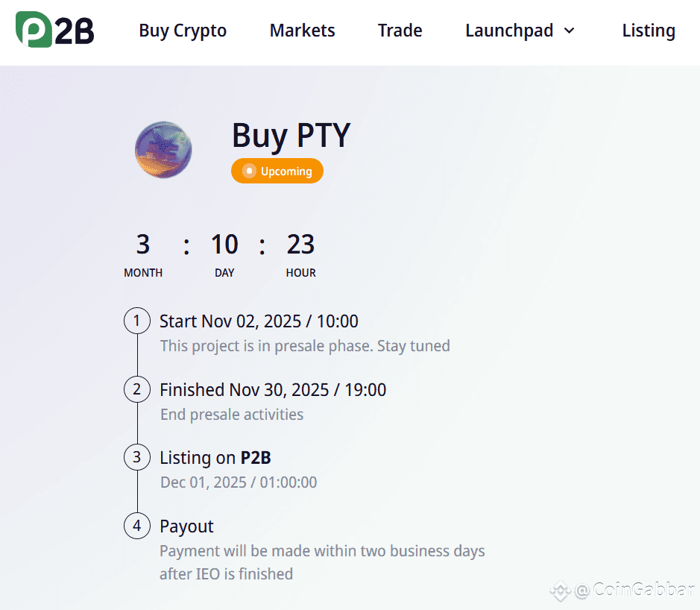
Task: Expand the Launchpad dropdown chevron
Action: point(570,31)
